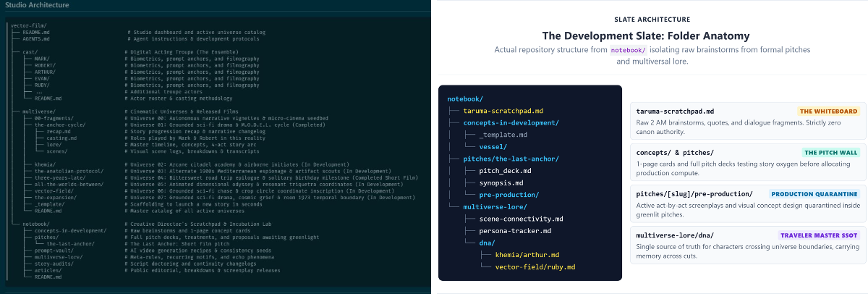Click the highlighted "notebook/" code tag in subtitle
The height and width of the screenshot is (294, 868).
click(628, 50)
